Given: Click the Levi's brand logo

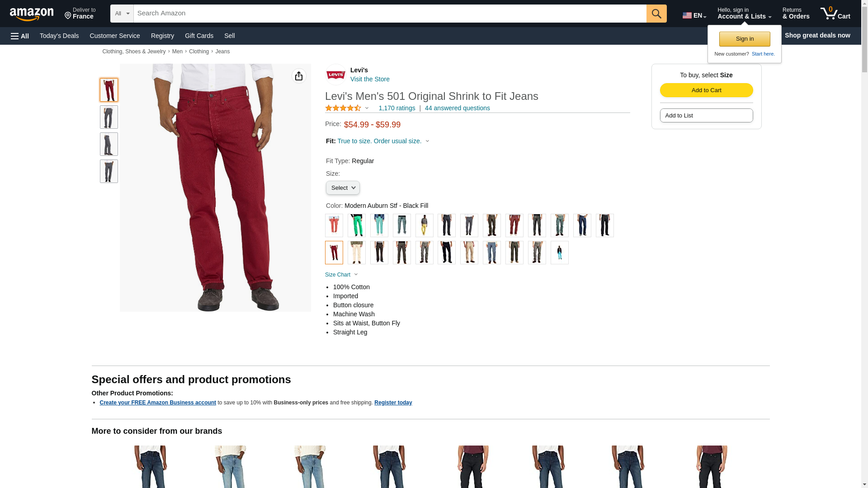Looking at the screenshot, I should [336, 75].
